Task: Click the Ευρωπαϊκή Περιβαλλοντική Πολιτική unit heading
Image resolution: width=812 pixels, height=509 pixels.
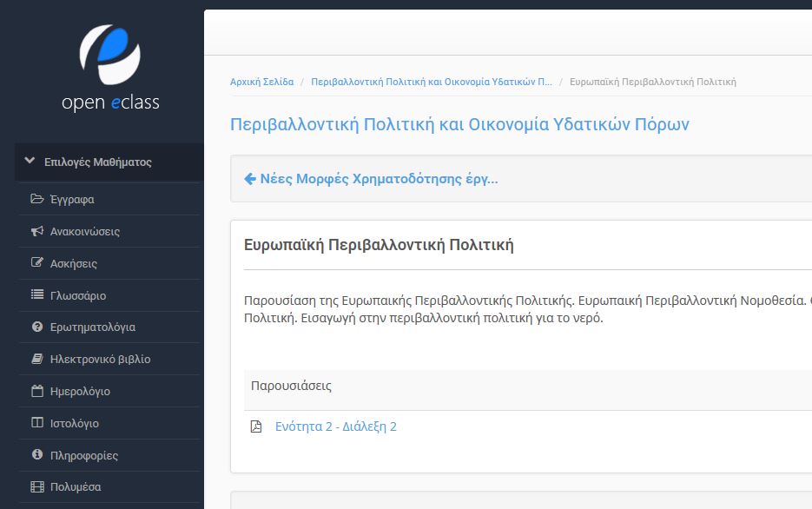Action: (x=379, y=244)
